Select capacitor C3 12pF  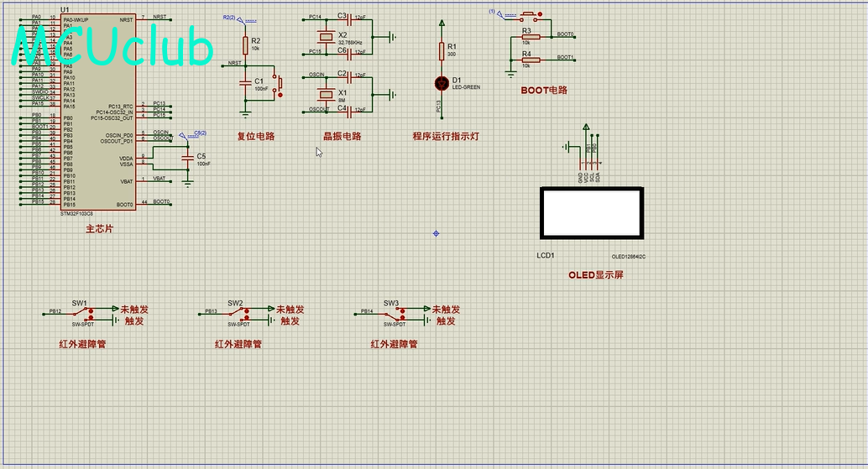(x=349, y=20)
